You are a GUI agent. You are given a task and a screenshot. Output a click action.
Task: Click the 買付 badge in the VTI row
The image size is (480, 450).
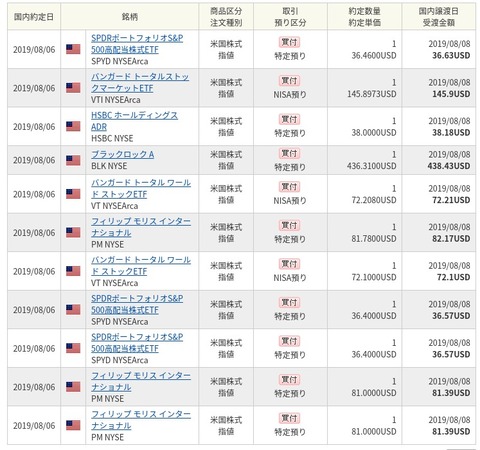tap(289, 81)
